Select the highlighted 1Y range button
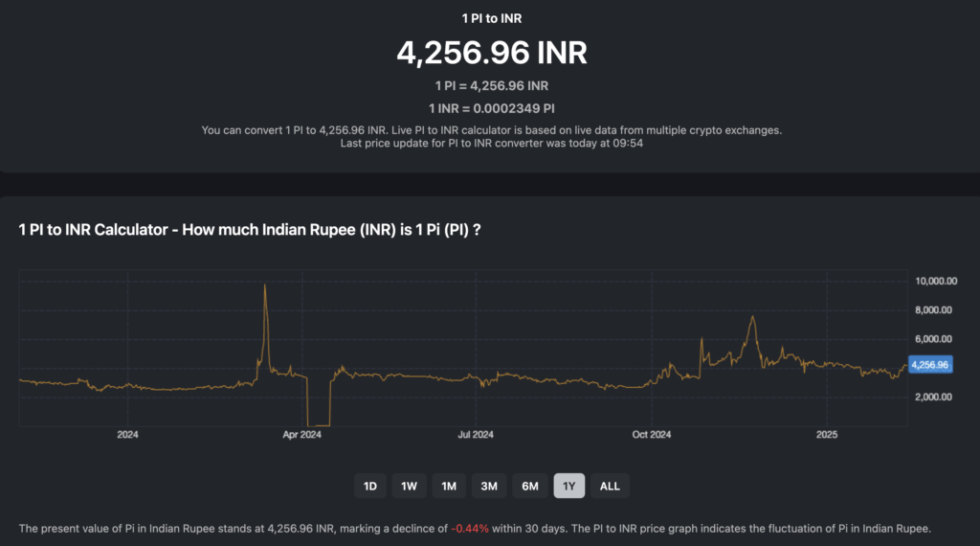 pyautogui.click(x=568, y=486)
